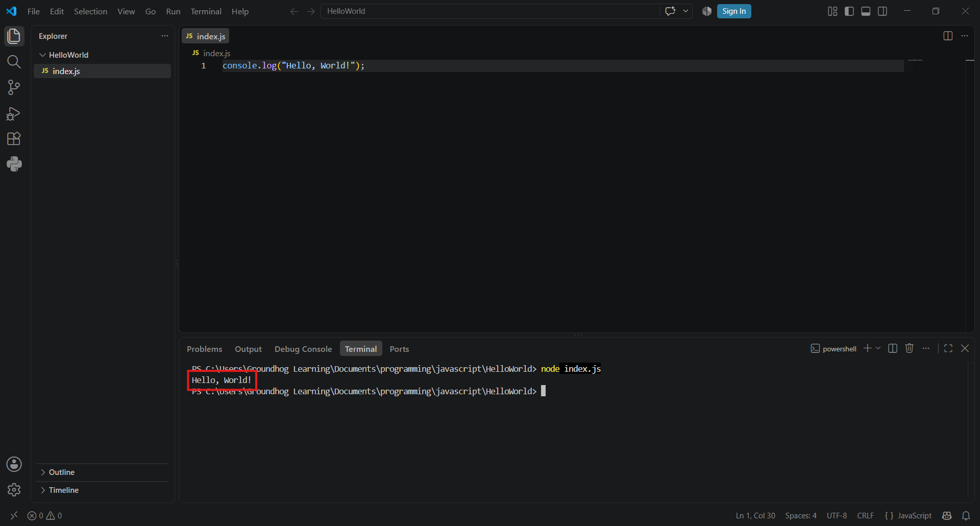Open the Extensions view
The width and height of the screenshot is (980, 526).
tap(14, 139)
